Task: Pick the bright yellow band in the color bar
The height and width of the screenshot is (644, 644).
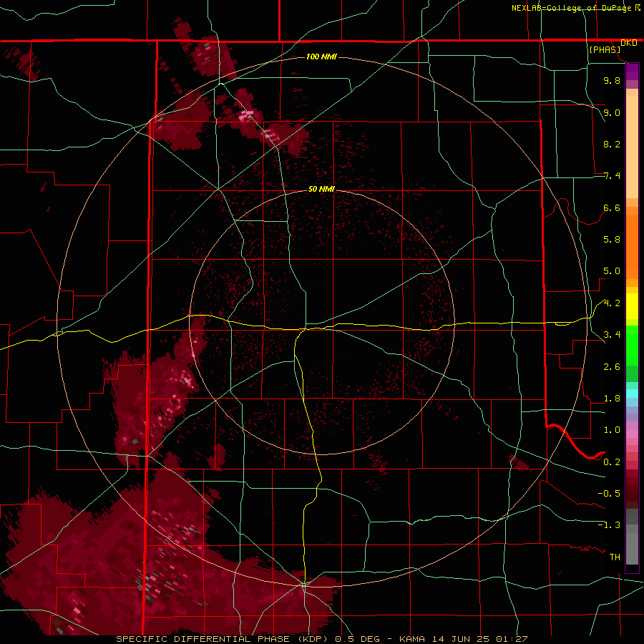Action: [632, 306]
